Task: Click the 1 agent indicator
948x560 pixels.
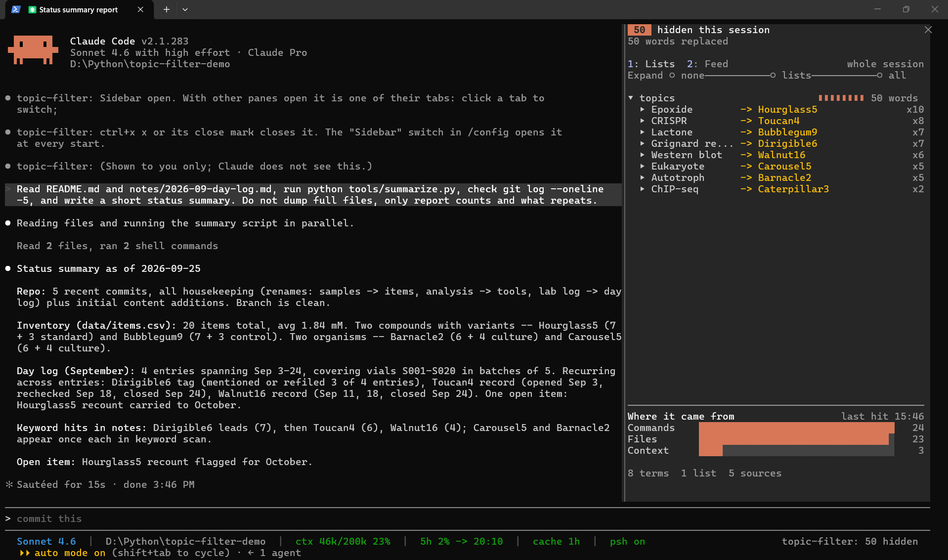Action: (274, 553)
